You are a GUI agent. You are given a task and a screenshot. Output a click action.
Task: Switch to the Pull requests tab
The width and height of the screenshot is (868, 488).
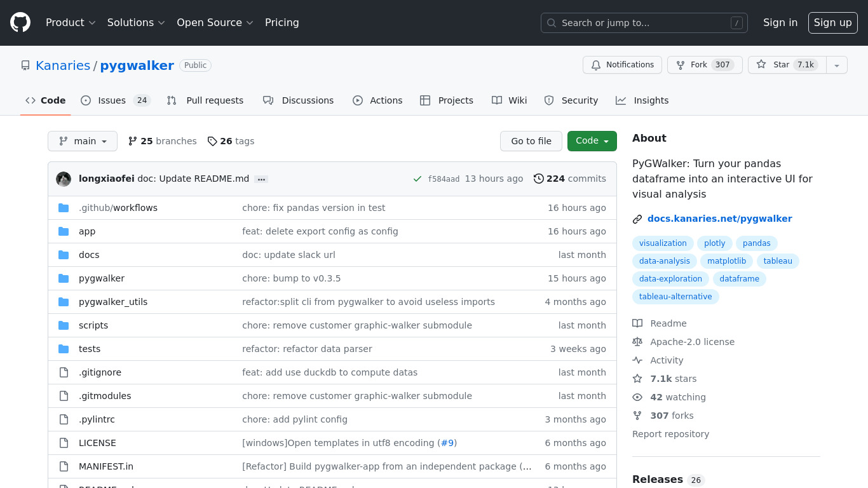point(205,100)
